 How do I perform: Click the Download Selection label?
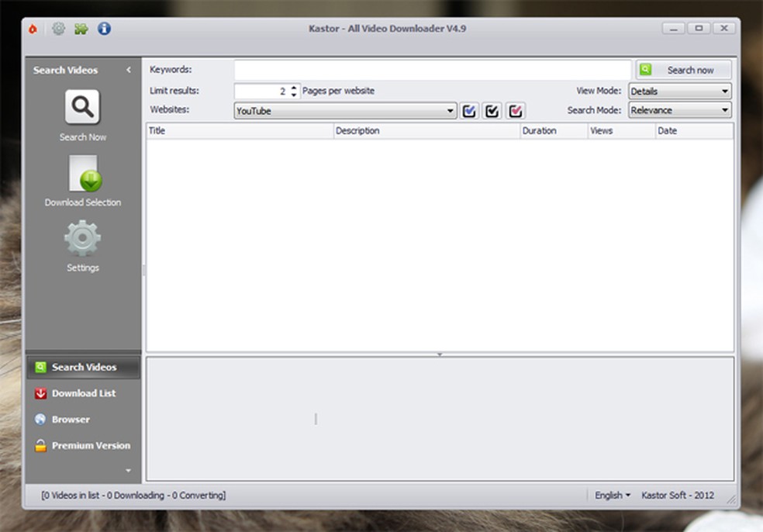tap(83, 202)
